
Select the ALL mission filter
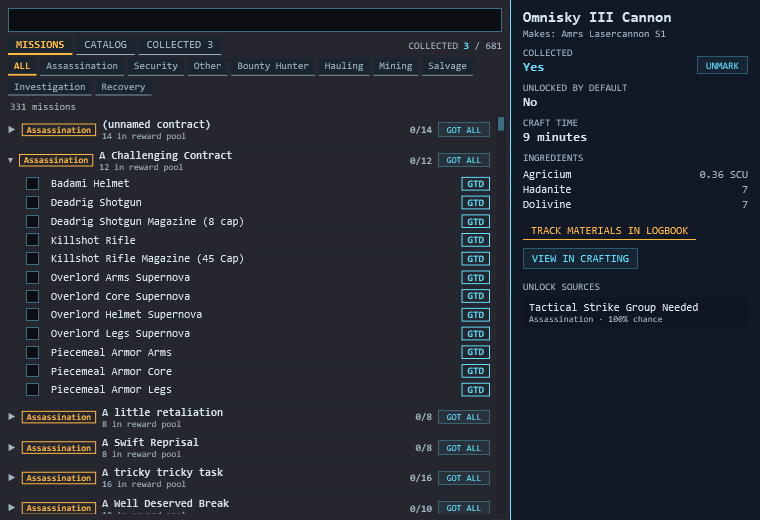22,66
